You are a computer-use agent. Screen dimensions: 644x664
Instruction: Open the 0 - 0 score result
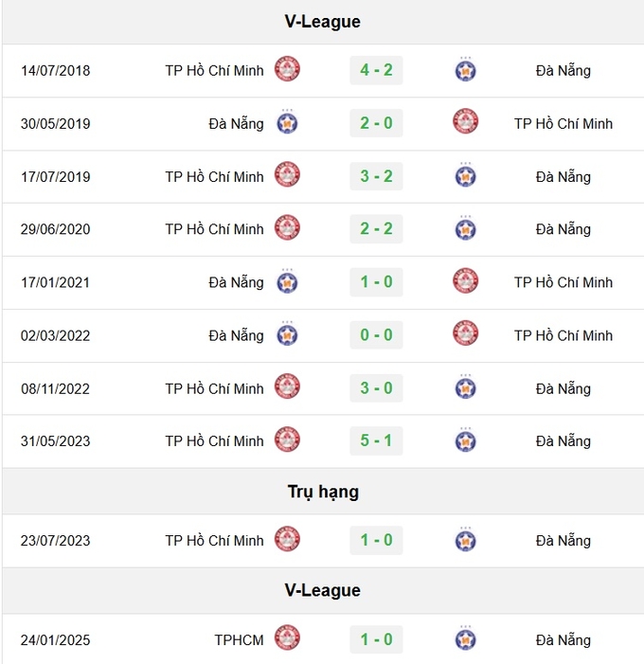pos(376,335)
